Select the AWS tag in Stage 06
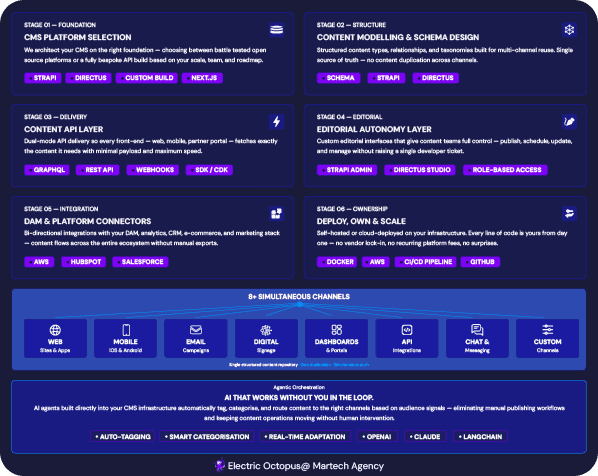 pyautogui.click(x=375, y=262)
